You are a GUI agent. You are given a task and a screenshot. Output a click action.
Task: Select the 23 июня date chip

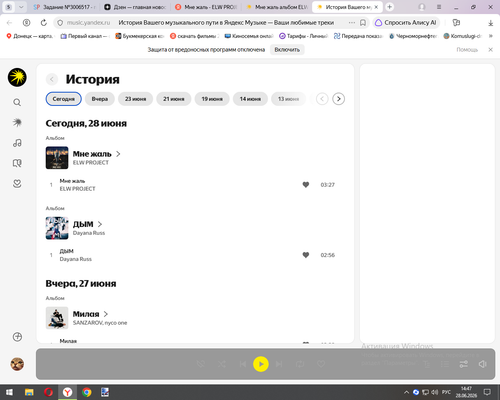(135, 99)
